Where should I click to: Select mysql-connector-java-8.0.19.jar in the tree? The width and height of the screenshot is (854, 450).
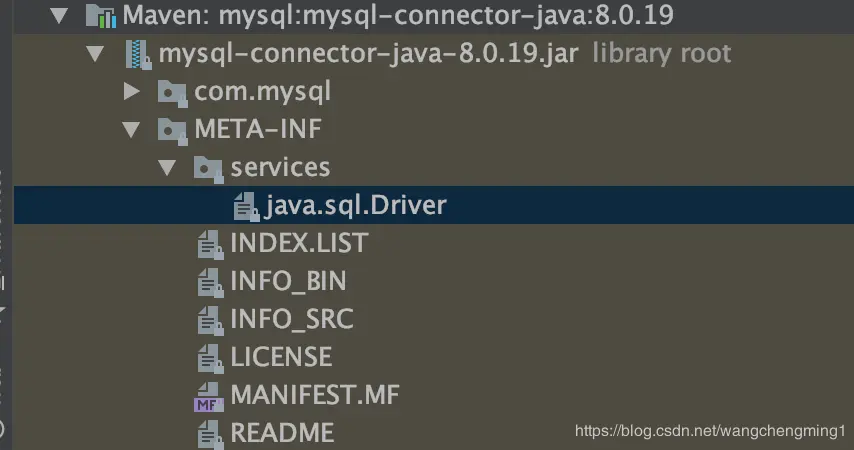coord(368,53)
